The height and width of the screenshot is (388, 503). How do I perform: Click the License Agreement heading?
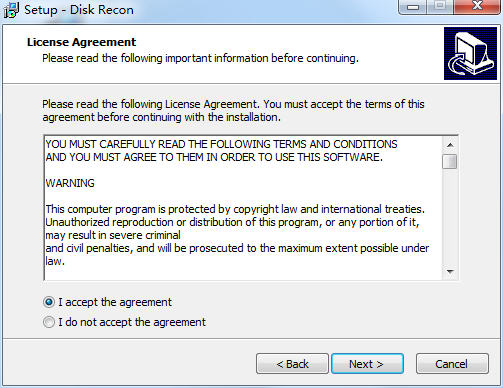[81, 42]
